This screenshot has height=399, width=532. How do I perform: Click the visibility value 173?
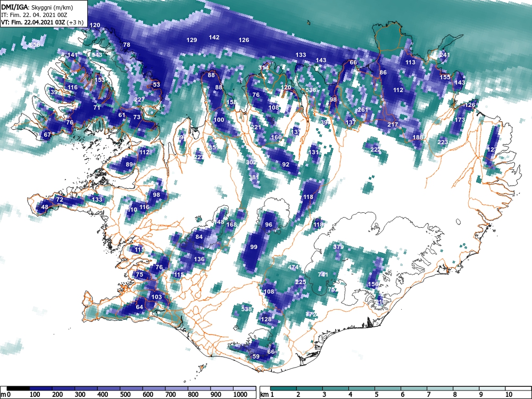(x=460, y=120)
